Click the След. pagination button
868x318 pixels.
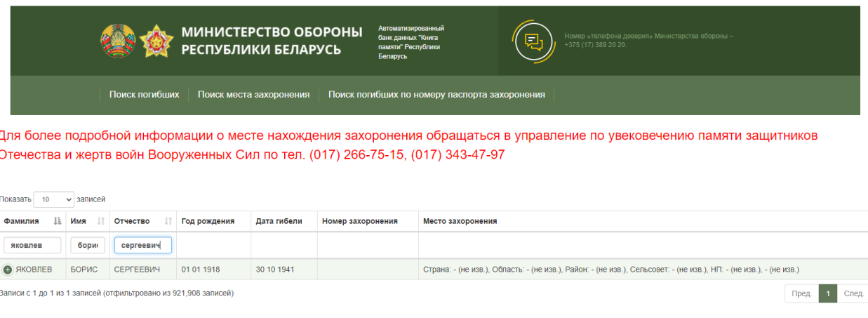[853, 293]
